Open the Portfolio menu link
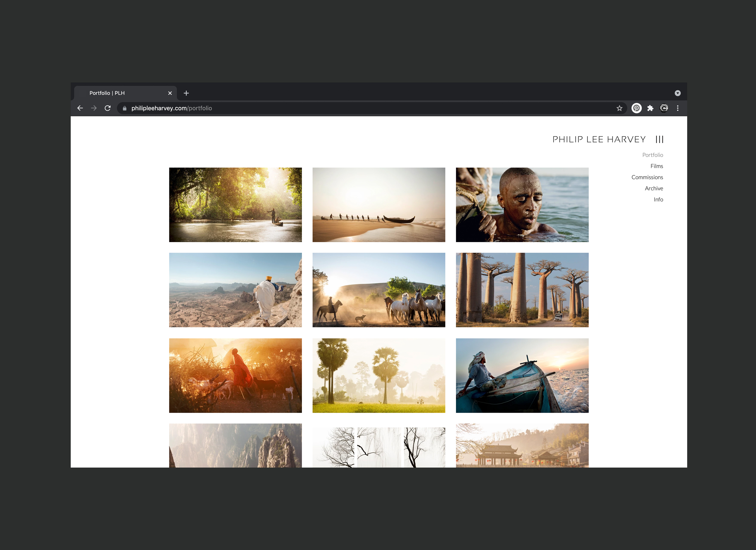Screen dimensions: 756x550 tap(653, 155)
